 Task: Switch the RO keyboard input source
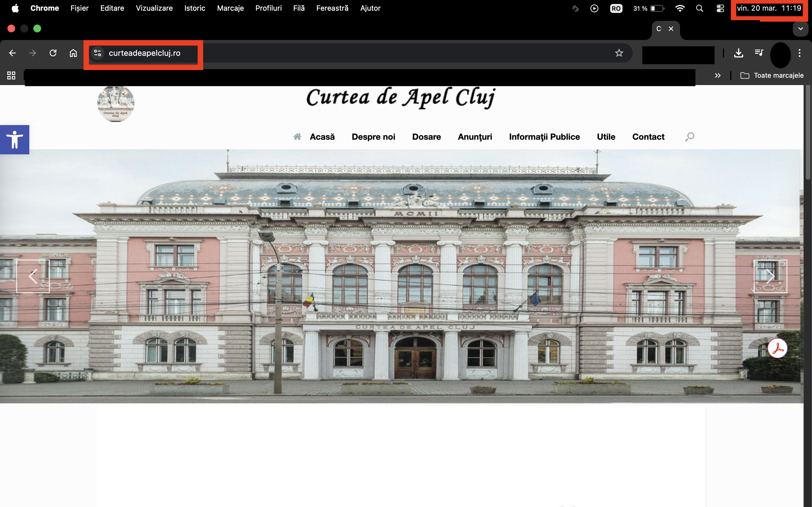pos(616,8)
